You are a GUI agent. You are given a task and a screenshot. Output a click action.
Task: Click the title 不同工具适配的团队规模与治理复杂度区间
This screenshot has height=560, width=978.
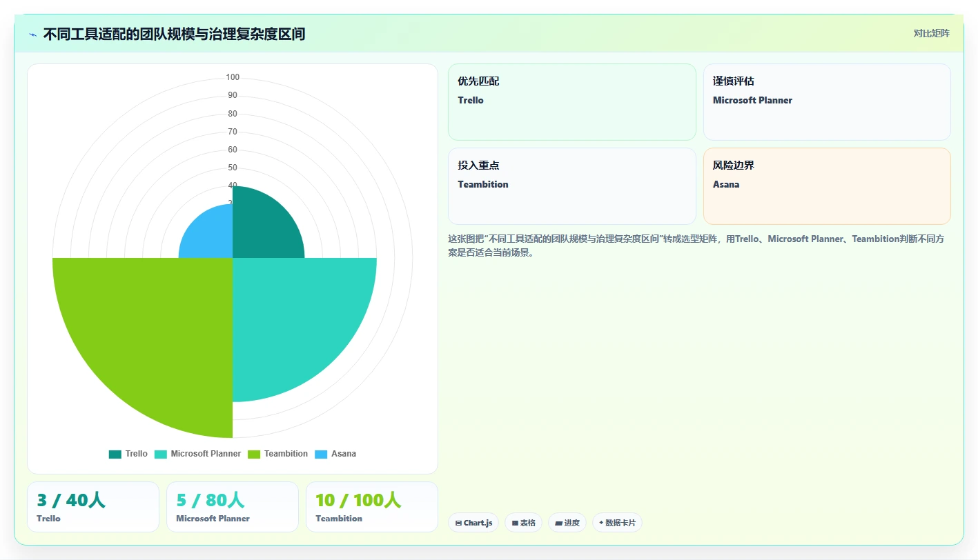(x=174, y=34)
